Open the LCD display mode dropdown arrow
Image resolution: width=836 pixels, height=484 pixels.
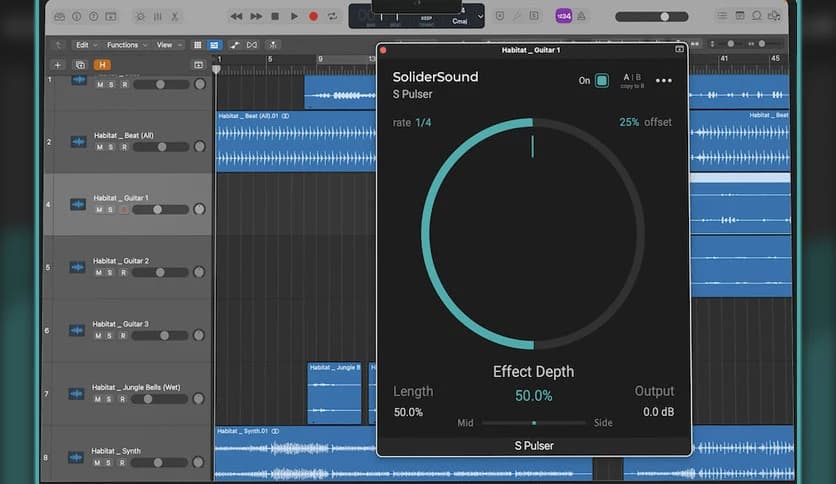click(480, 17)
